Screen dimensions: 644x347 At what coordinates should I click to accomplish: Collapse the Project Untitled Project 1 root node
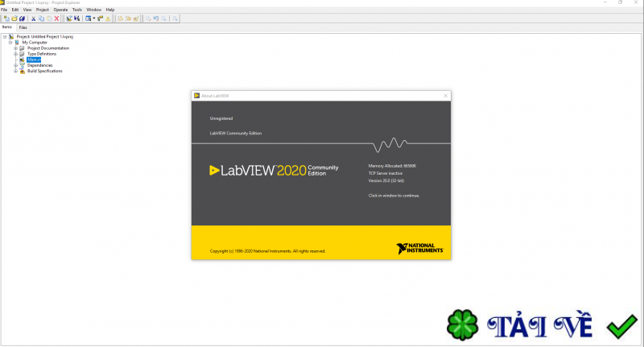click(x=5, y=36)
